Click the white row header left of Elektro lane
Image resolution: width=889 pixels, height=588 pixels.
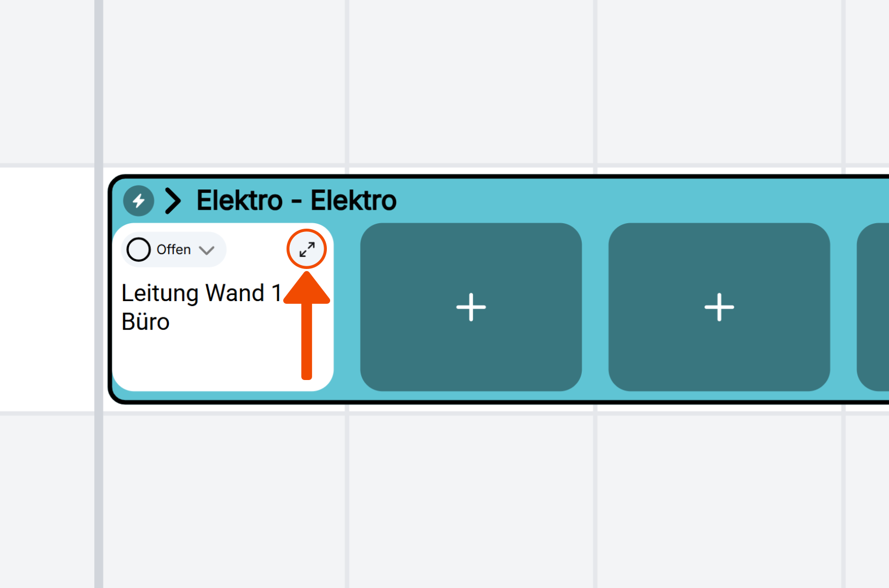(47, 289)
